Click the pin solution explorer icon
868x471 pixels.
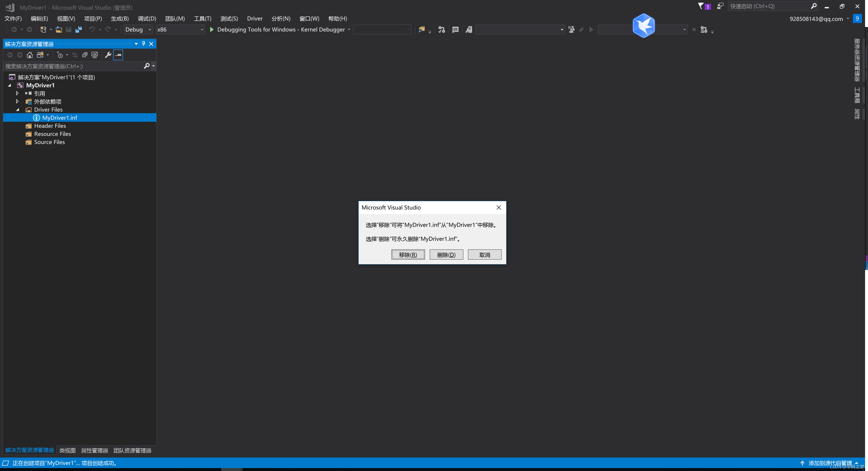click(144, 43)
